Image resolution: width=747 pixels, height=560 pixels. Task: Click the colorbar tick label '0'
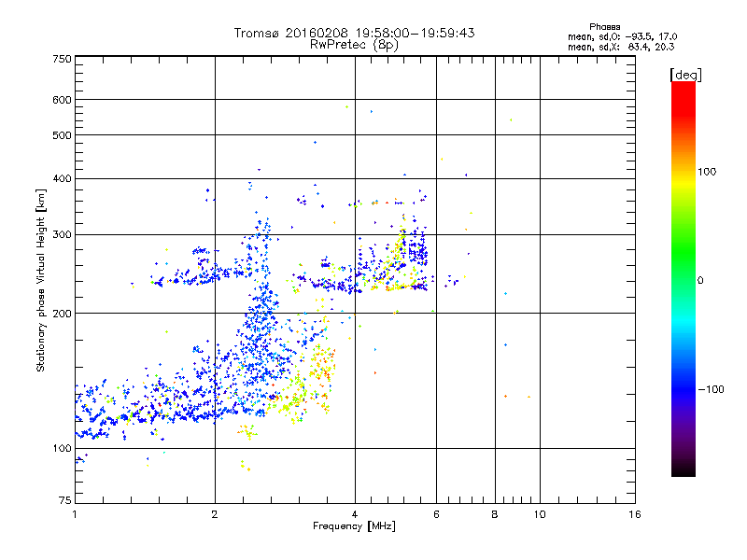click(x=700, y=281)
